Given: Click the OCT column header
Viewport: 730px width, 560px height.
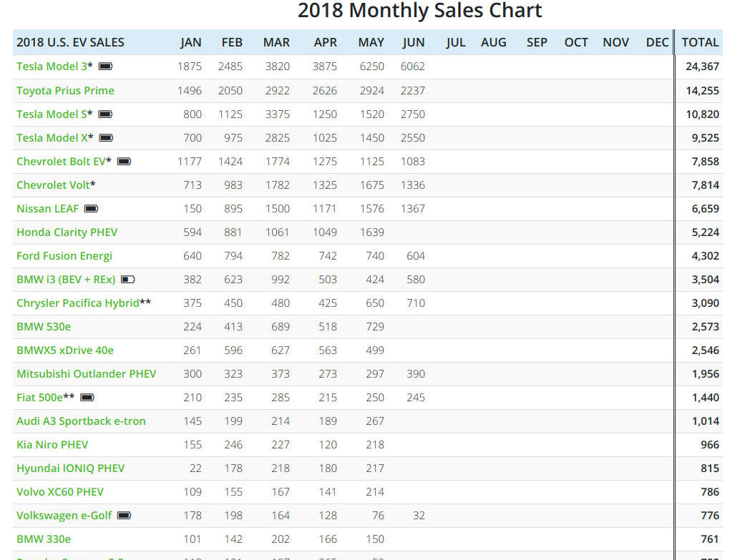Looking at the screenshot, I should [x=576, y=42].
